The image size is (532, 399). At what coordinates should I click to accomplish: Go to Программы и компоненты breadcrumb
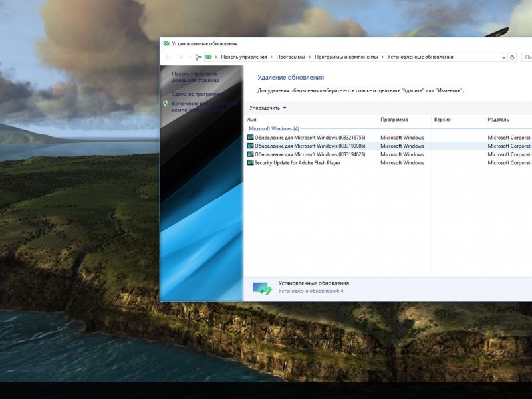346,57
